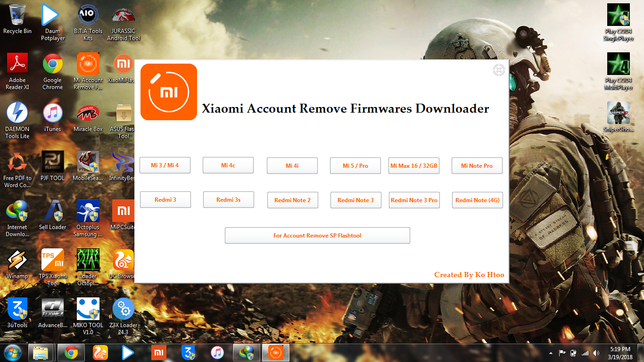
Task: Select the Mi 4c firmware button
Action: tap(228, 165)
